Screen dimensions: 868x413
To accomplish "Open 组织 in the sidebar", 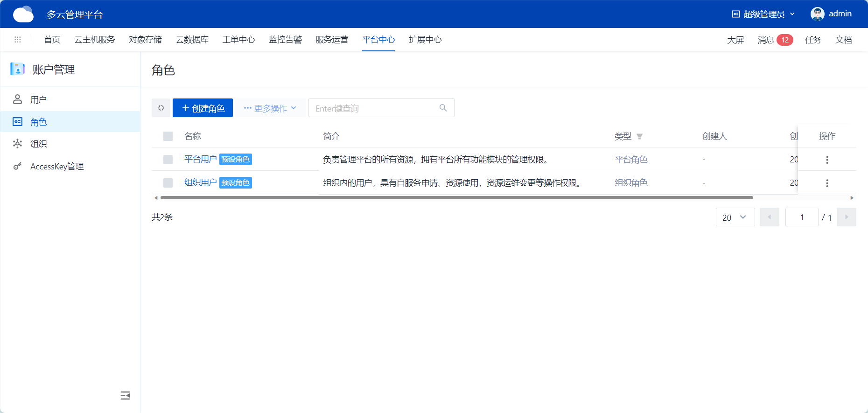I will coord(38,144).
